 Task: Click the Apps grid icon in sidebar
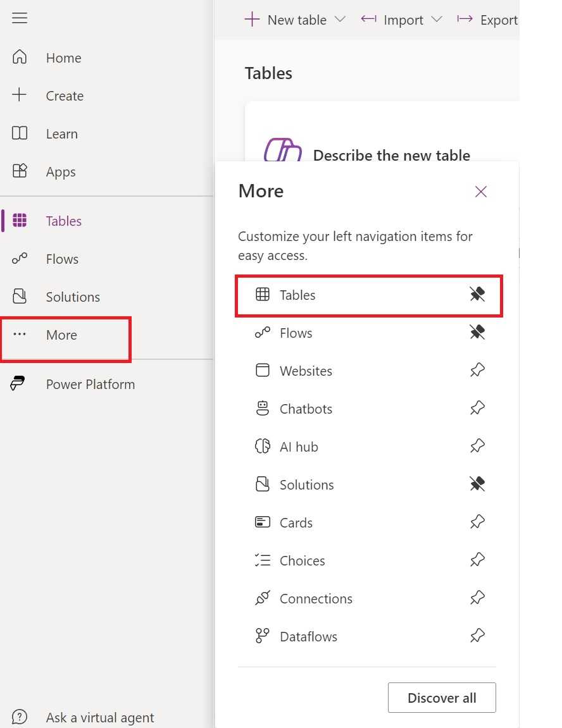pos(20,171)
